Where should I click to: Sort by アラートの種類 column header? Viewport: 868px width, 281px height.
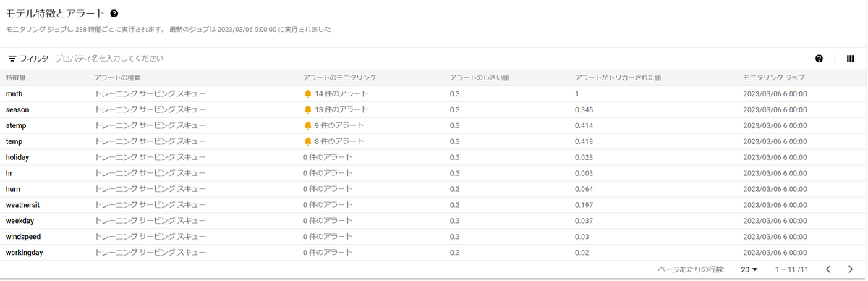click(x=117, y=77)
